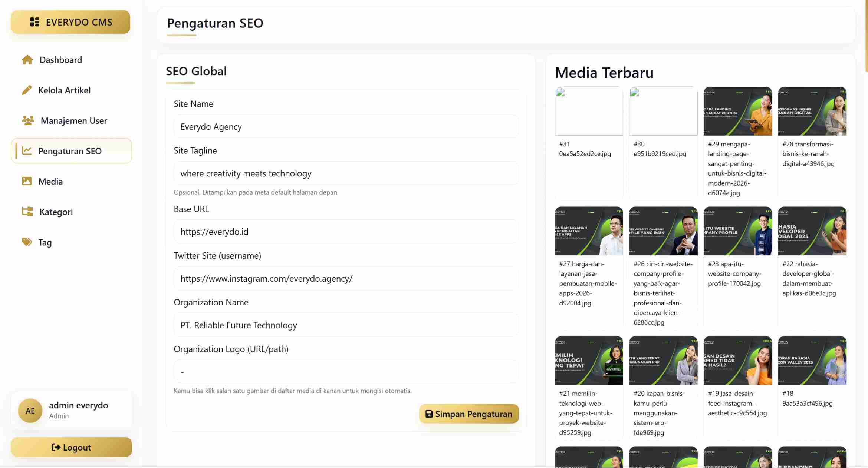Image resolution: width=868 pixels, height=468 pixels.
Task: Click the #19 jasa-desain-feed-instagram filename
Action: [737, 403]
